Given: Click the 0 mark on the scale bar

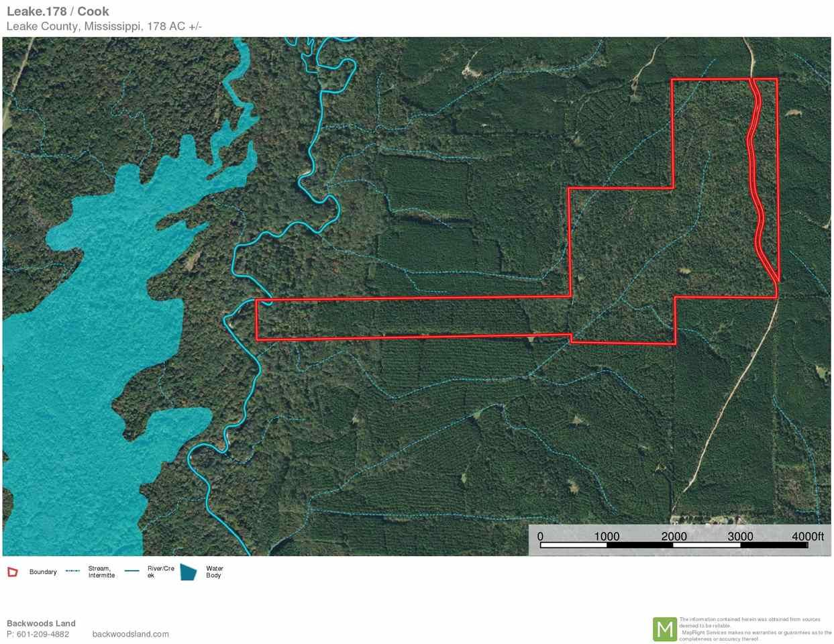Looking at the screenshot, I should [x=540, y=536].
